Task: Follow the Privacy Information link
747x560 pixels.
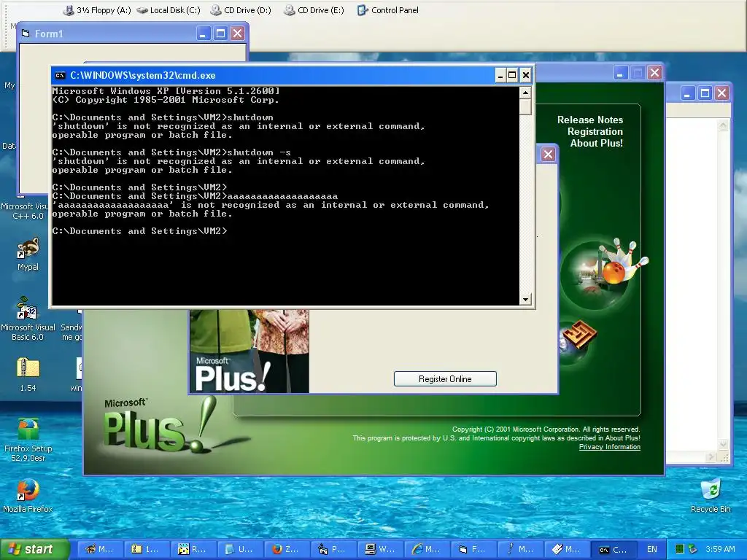Action: click(609, 447)
